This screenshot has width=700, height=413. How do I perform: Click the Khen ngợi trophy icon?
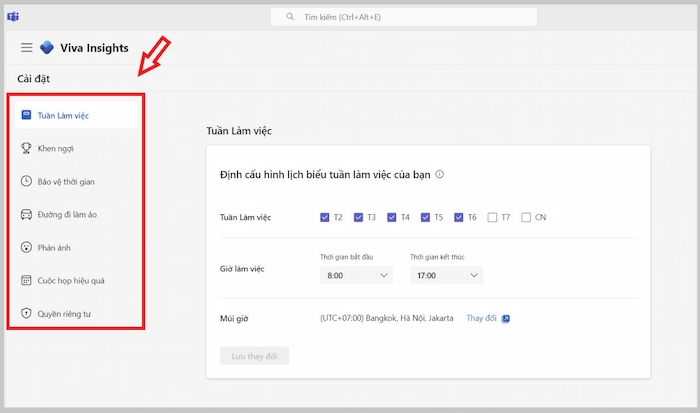click(26, 148)
